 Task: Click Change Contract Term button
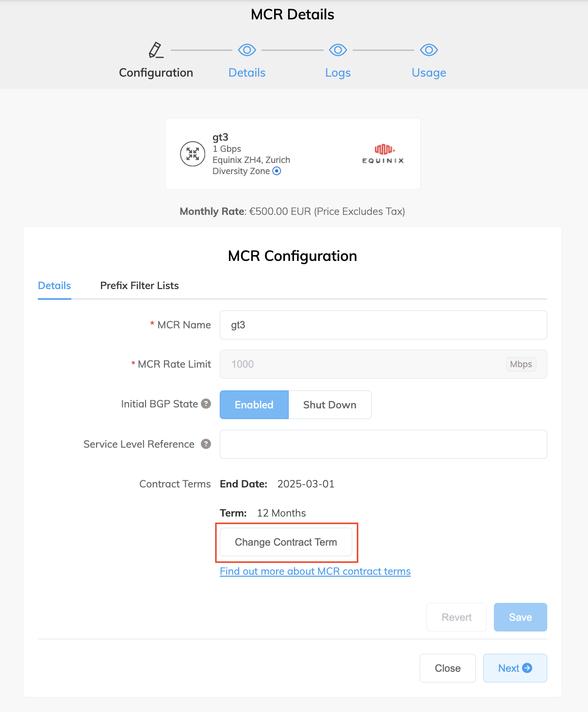click(286, 542)
